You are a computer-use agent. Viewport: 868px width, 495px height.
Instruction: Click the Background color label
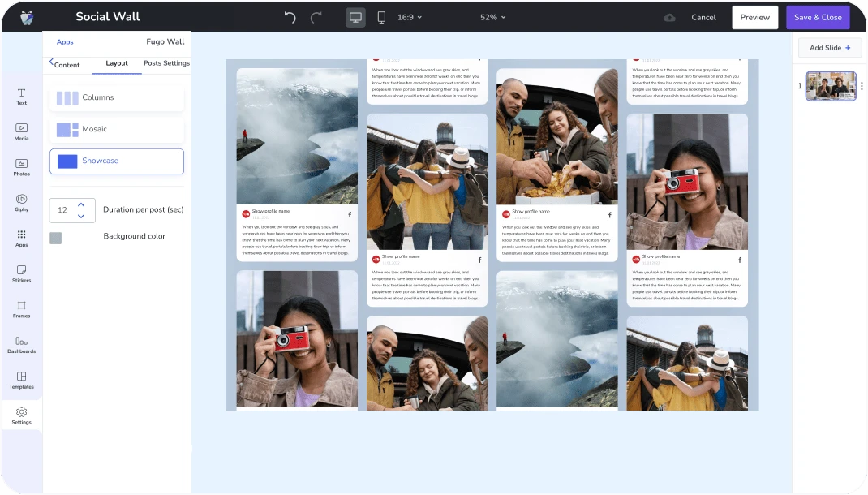point(135,236)
